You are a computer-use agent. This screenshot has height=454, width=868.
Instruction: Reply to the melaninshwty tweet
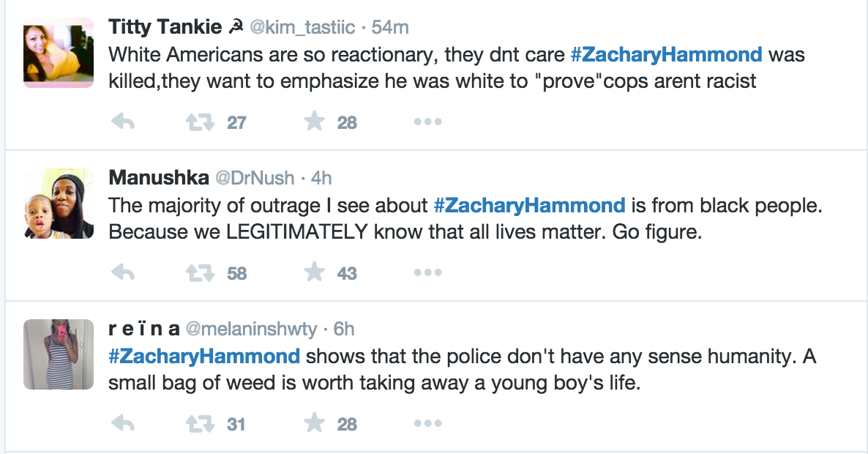click(123, 423)
